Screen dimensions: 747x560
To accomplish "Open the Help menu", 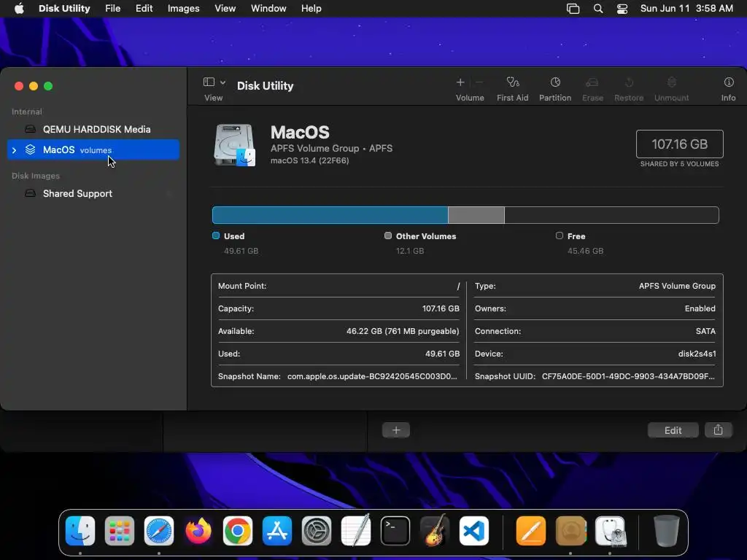I will coord(311,9).
